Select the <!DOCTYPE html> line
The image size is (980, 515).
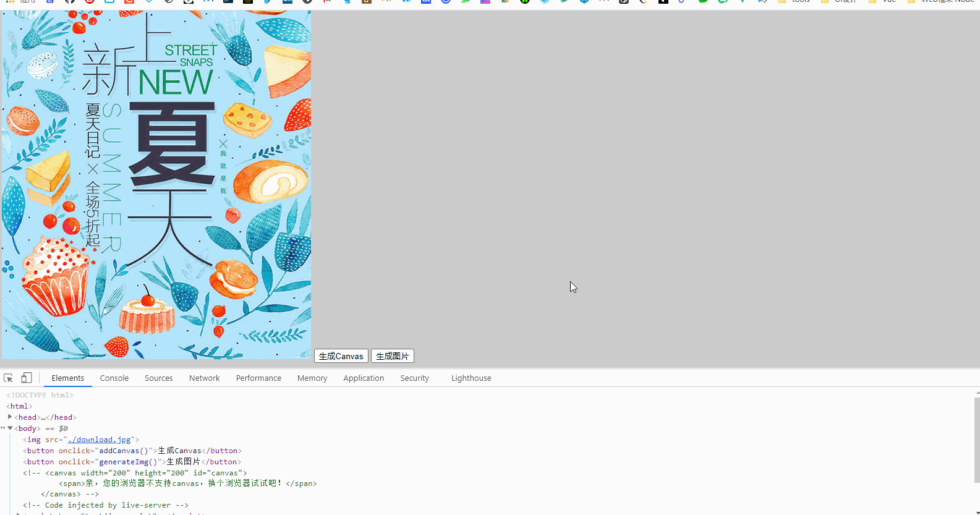click(40, 395)
